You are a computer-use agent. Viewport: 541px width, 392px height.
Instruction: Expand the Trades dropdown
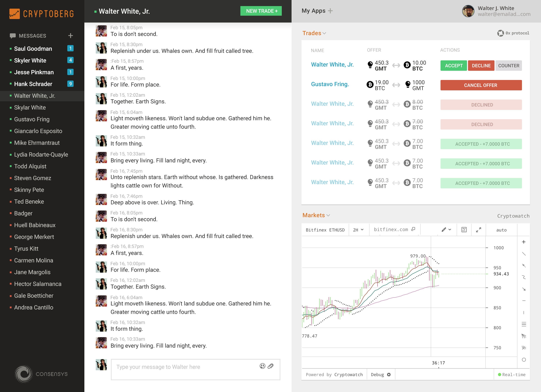pyautogui.click(x=314, y=33)
